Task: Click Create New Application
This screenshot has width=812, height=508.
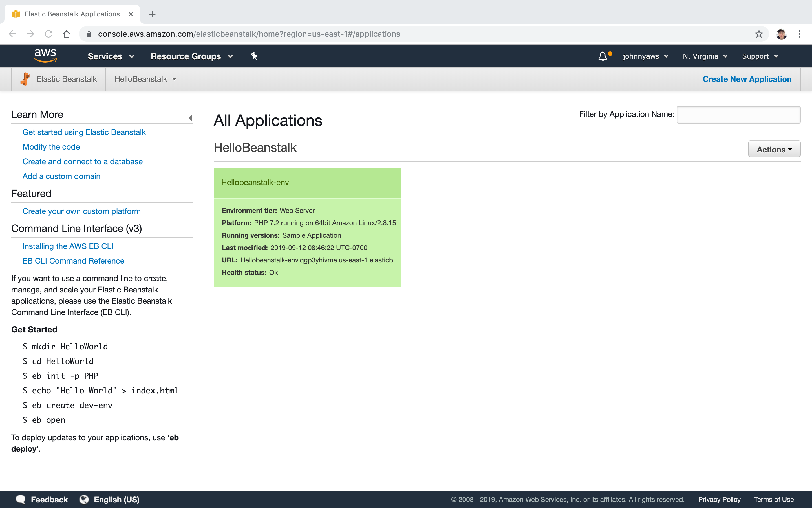Action: [747, 79]
